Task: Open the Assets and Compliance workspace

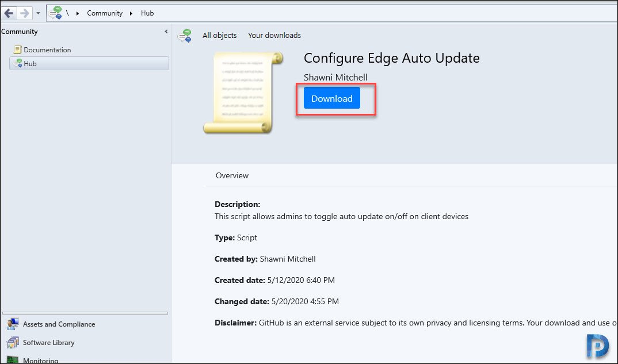Action: click(59, 324)
